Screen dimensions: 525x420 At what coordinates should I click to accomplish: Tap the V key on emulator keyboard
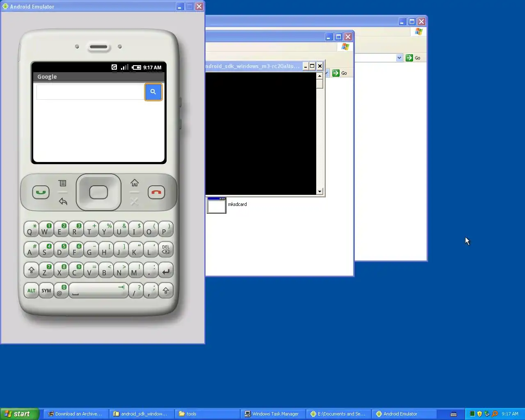click(x=91, y=270)
